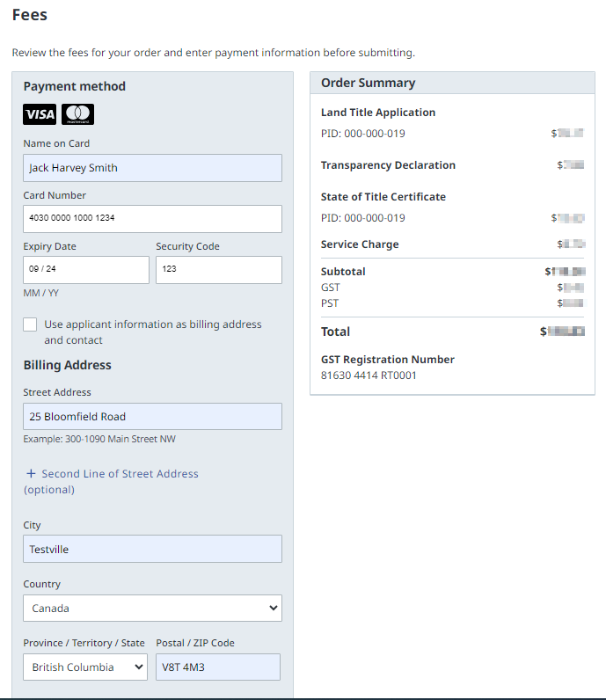The image size is (606, 700).
Task: Click the Expiry Date field
Action: [x=86, y=269]
